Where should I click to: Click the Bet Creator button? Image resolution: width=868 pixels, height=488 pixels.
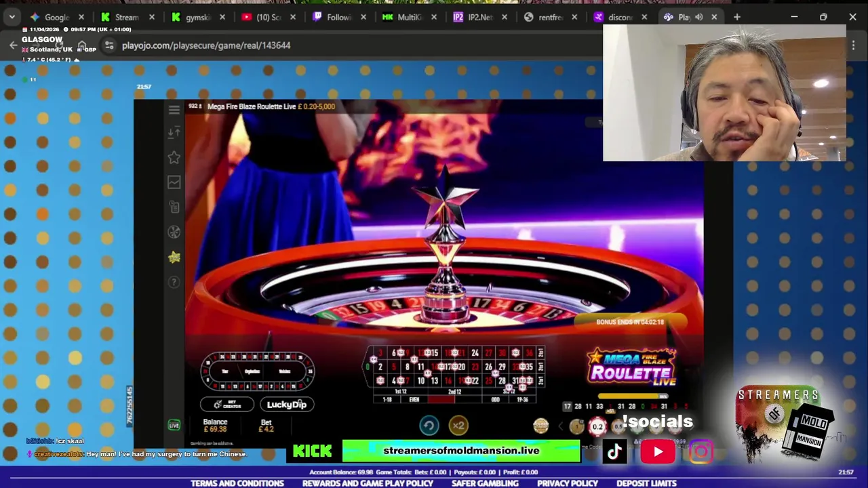pyautogui.click(x=227, y=405)
